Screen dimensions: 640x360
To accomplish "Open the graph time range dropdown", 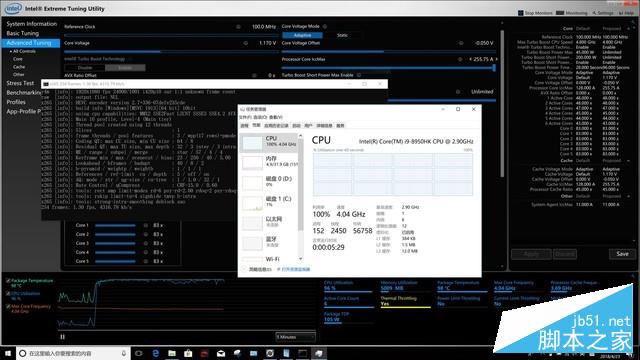I will [295, 337].
